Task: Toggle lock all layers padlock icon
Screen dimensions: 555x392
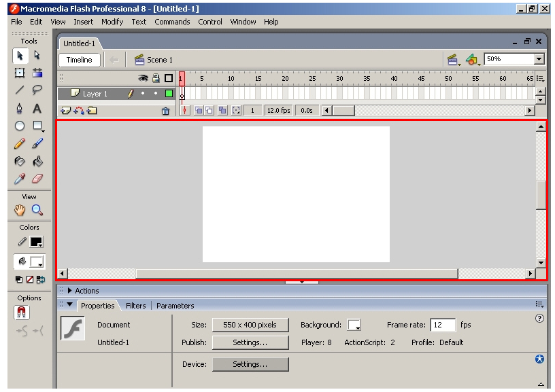Action: pos(156,78)
